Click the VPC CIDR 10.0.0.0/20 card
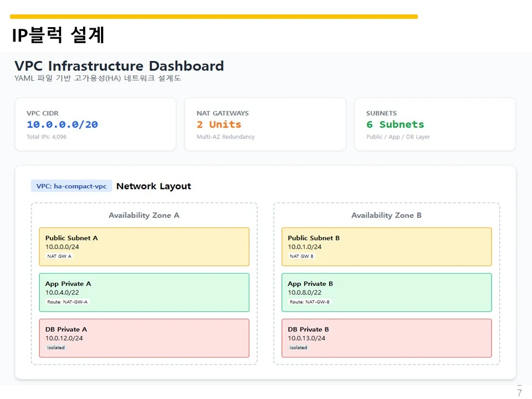 95,124
